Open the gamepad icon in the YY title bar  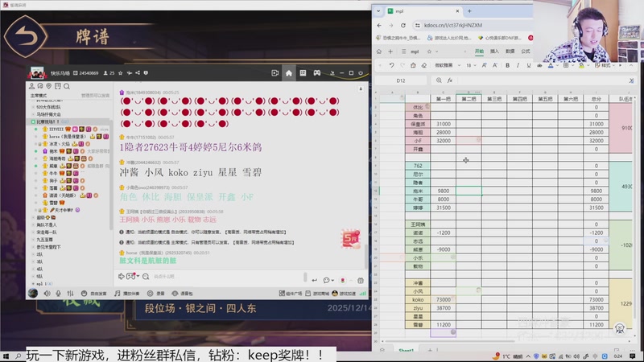point(316,73)
